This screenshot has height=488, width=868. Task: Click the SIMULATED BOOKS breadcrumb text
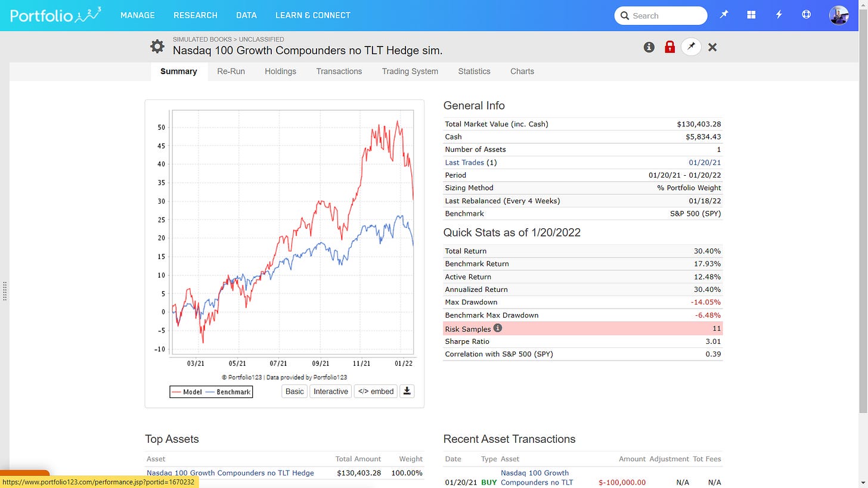pos(203,39)
